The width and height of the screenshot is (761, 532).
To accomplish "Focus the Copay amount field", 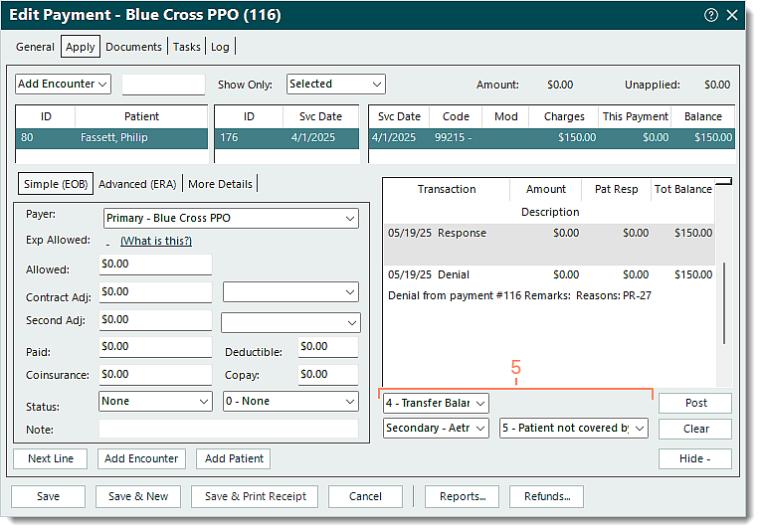I will 328,375.
